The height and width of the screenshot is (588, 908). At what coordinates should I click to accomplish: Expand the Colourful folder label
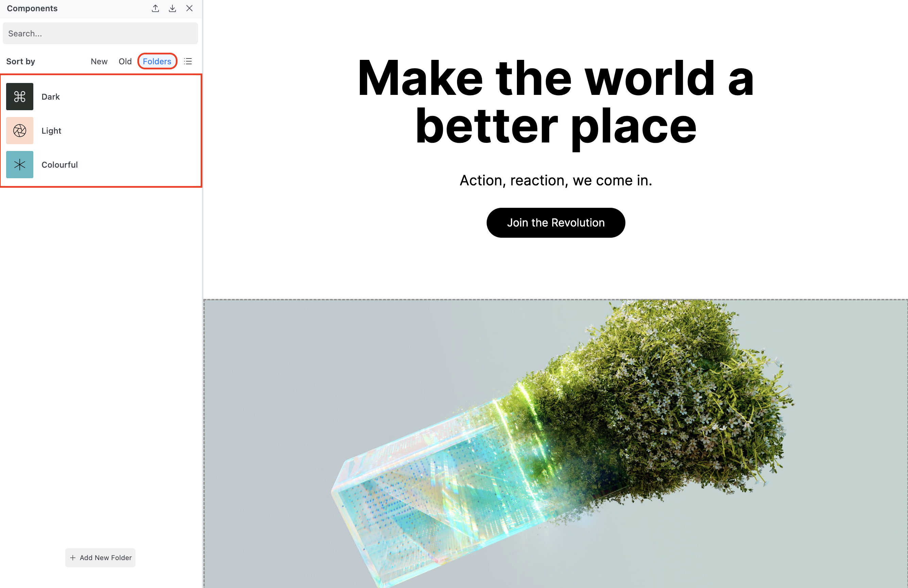60,165
